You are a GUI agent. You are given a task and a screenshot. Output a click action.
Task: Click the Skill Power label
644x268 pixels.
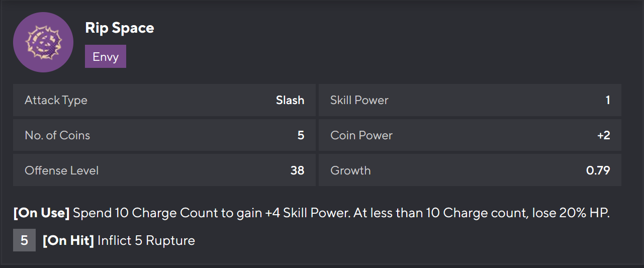359,100
